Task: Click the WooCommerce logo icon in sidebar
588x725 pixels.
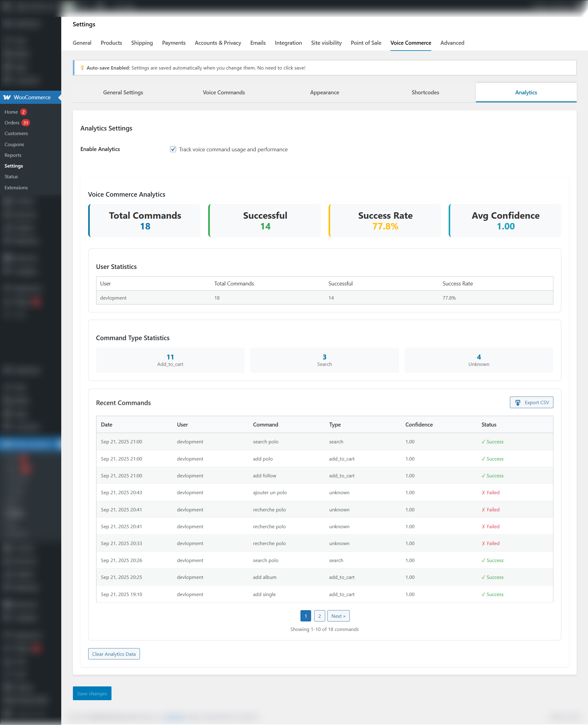Action: pyautogui.click(x=7, y=97)
